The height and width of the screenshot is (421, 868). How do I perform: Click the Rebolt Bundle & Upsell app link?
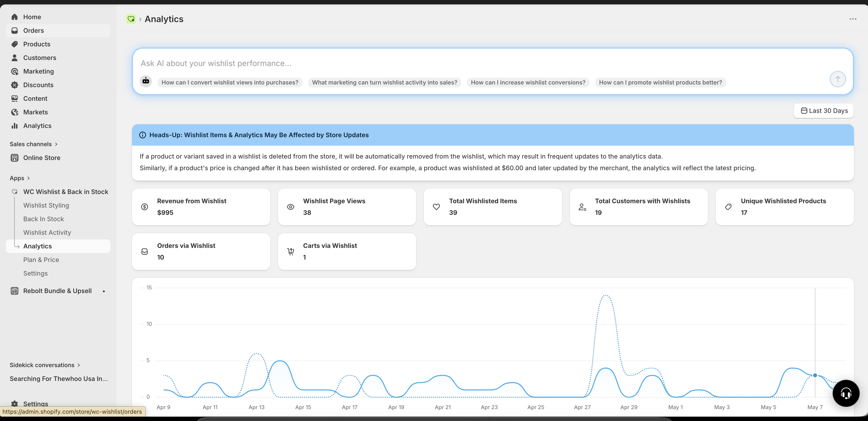point(57,291)
